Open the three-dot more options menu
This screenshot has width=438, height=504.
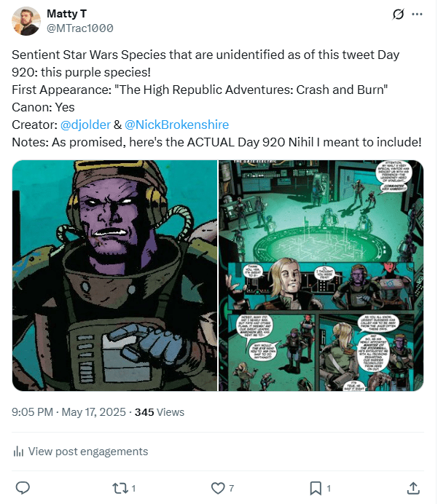click(x=417, y=14)
